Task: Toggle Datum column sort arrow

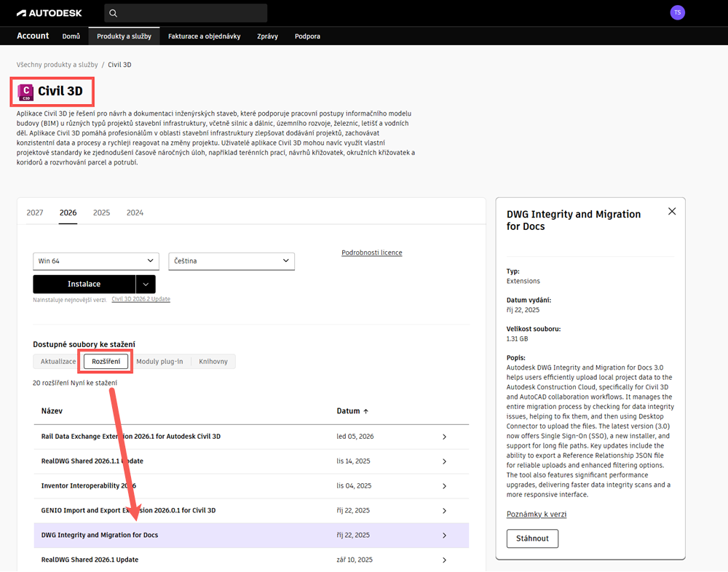Action: [x=366, y=411]
